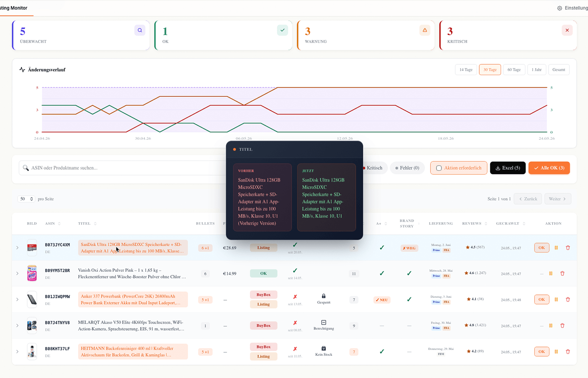This screenshot has width=588, height=378.
Task: Show the Gesamt chart range
Action: pos(559,70)
